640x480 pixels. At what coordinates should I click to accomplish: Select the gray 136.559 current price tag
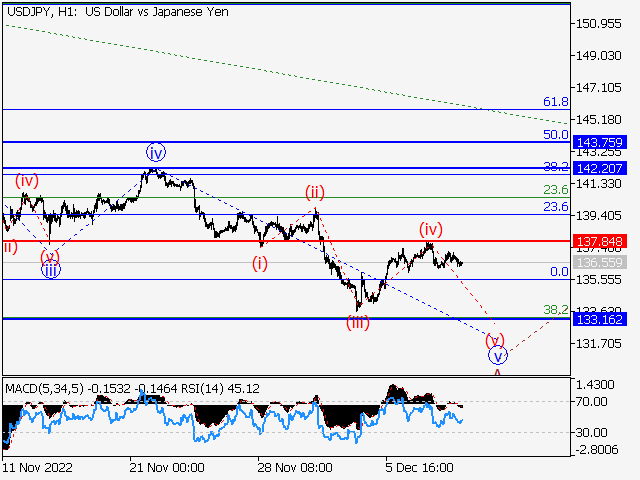click(600, 262)
